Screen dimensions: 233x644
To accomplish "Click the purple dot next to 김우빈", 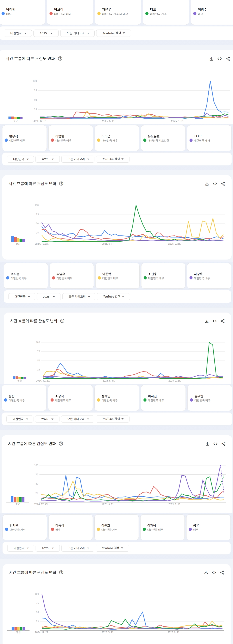I will point(191,400).
